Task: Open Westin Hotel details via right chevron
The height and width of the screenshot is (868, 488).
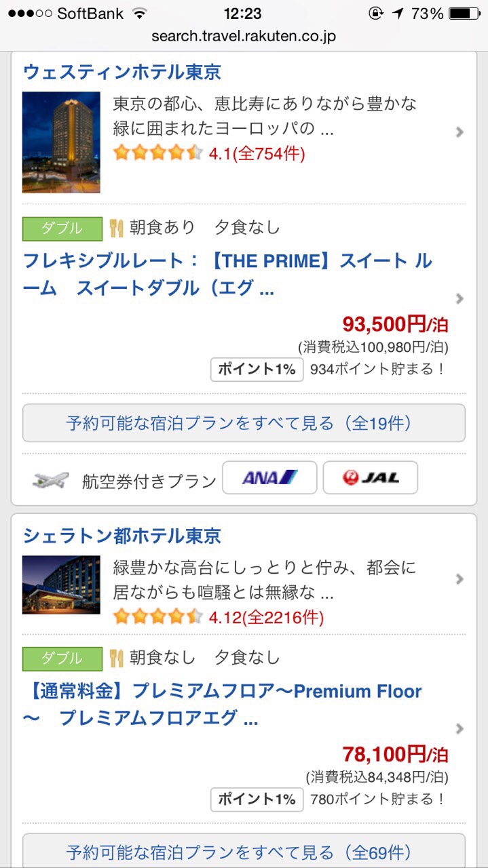Action: click(x=459, y=132)
